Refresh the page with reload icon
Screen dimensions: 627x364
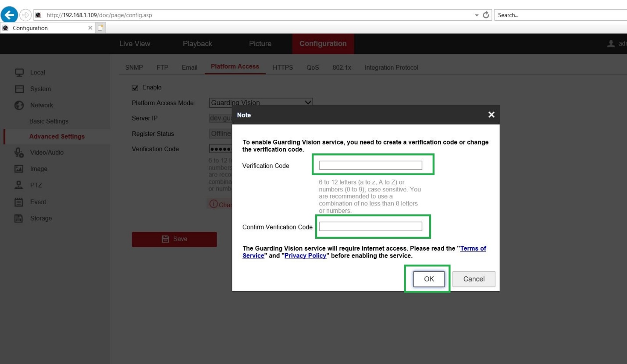(x=485, y=15)
